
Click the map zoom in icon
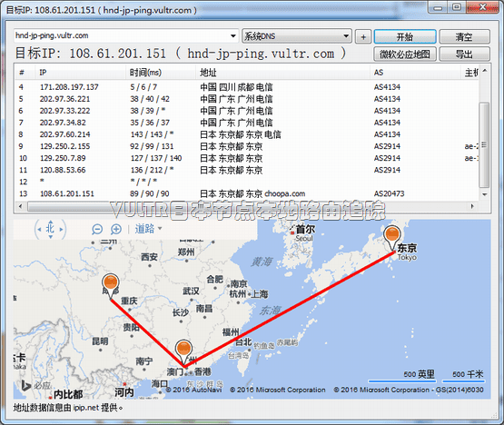116,229
